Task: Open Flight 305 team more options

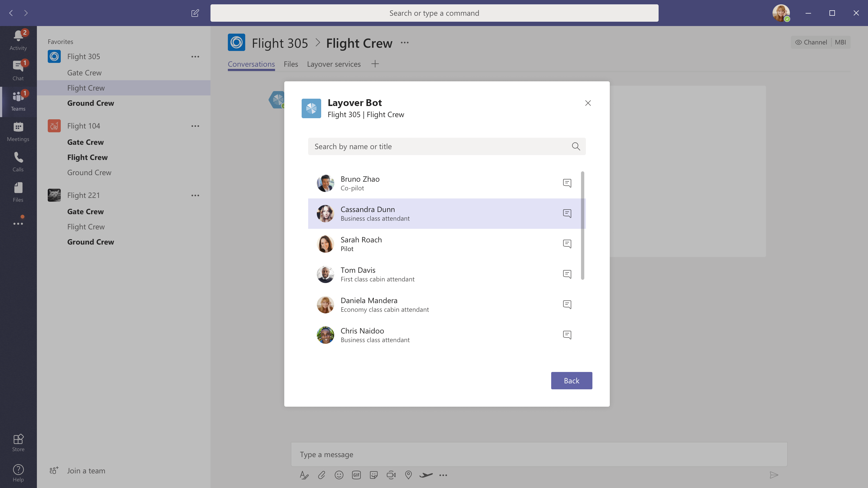Action: pyautogui.click(x=195, y=57)
